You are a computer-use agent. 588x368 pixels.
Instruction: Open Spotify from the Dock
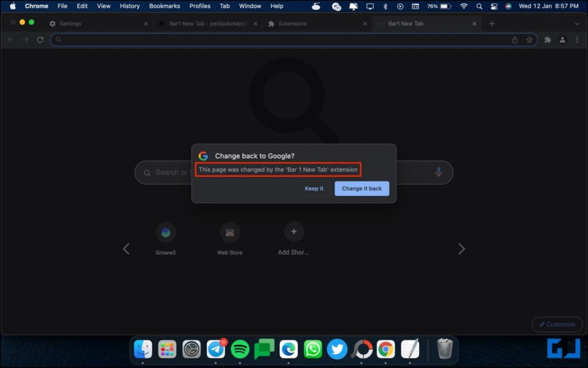click(x=240, y=349)
